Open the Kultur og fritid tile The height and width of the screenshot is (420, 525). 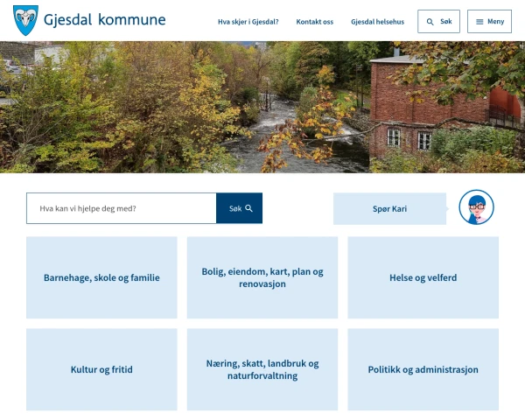coord(101,369)
